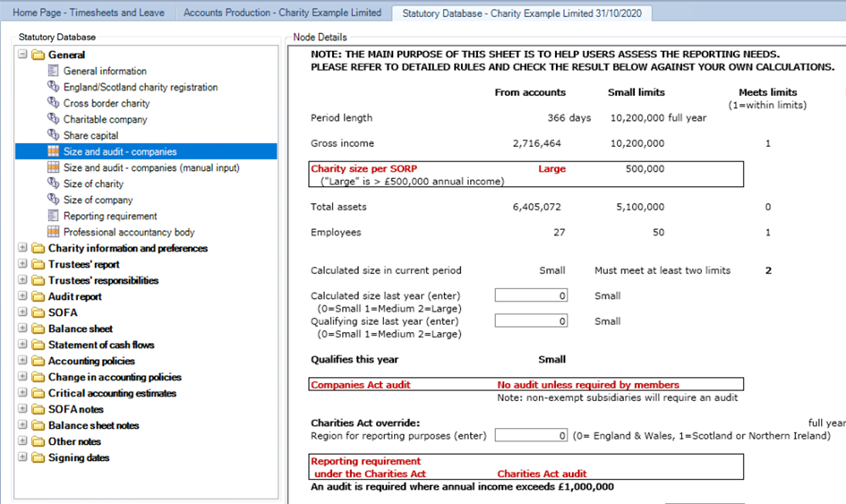Click the Cross border charity node icon
This screenshot has height=504, width=846.
53,103
